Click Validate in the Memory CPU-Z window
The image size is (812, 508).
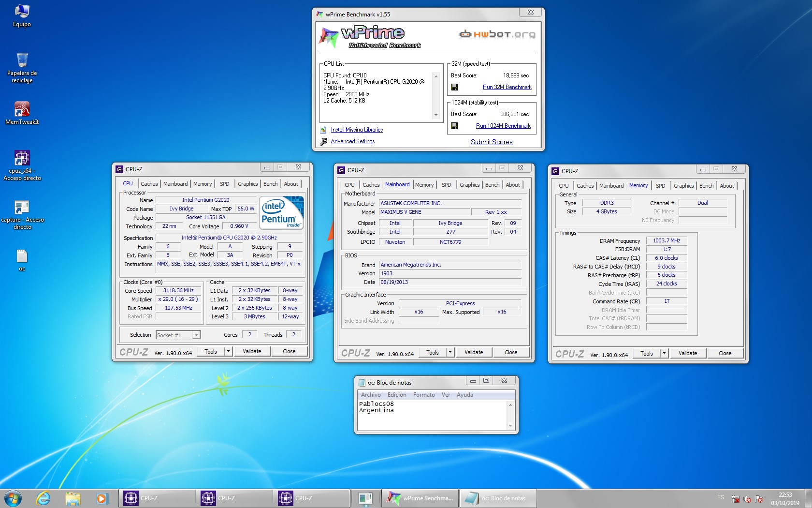[688, 353]
